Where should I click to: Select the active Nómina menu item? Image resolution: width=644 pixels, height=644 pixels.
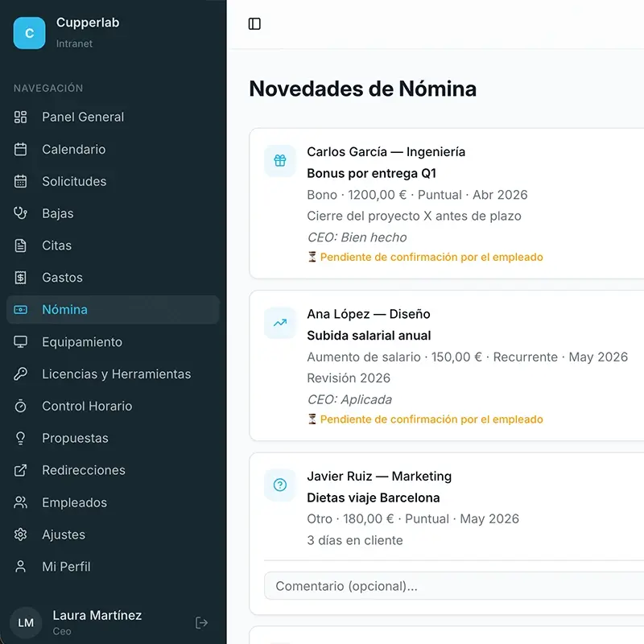[113, 310]
